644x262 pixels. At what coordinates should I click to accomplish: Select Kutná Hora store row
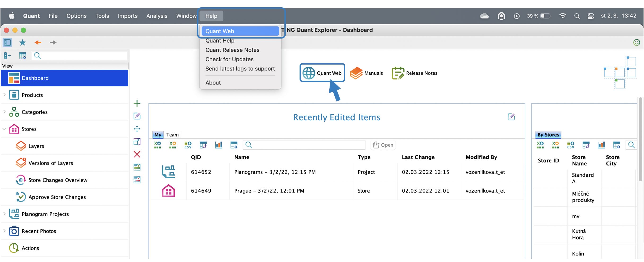click(x=585, y=235)
